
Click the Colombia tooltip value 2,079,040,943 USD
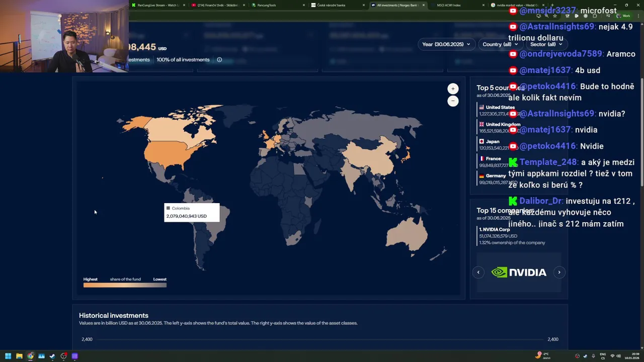[186, 216]
